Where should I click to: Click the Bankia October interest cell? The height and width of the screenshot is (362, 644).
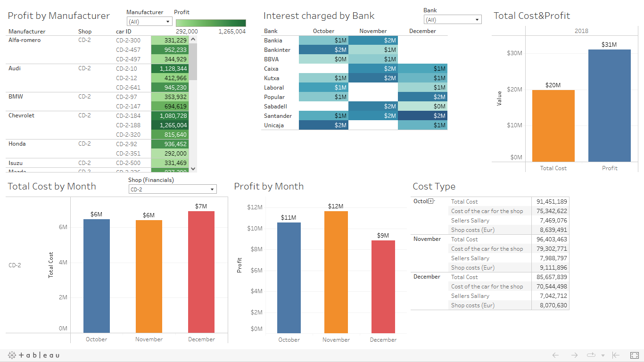point(323,41)
